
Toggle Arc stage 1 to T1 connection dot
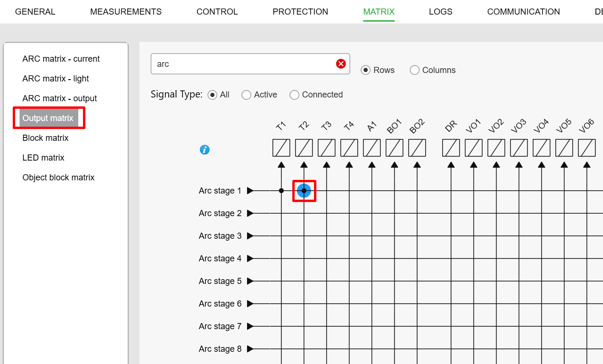pos(281,191)
